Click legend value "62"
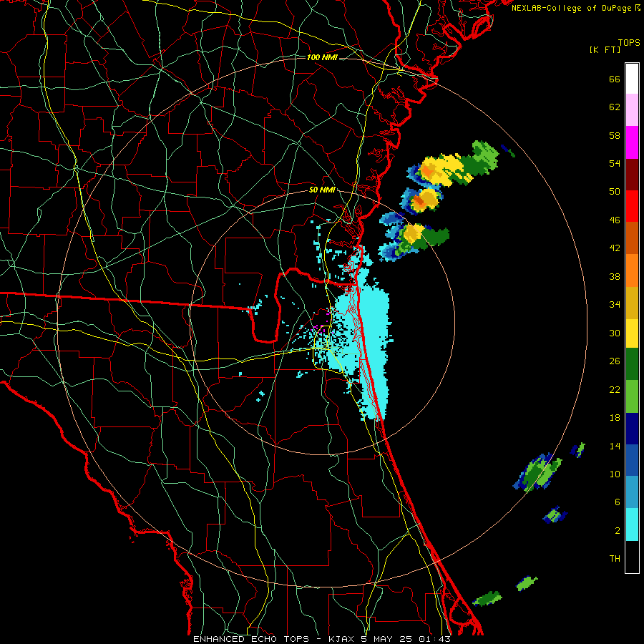The image size is (644, 644). tap(615, 107)
